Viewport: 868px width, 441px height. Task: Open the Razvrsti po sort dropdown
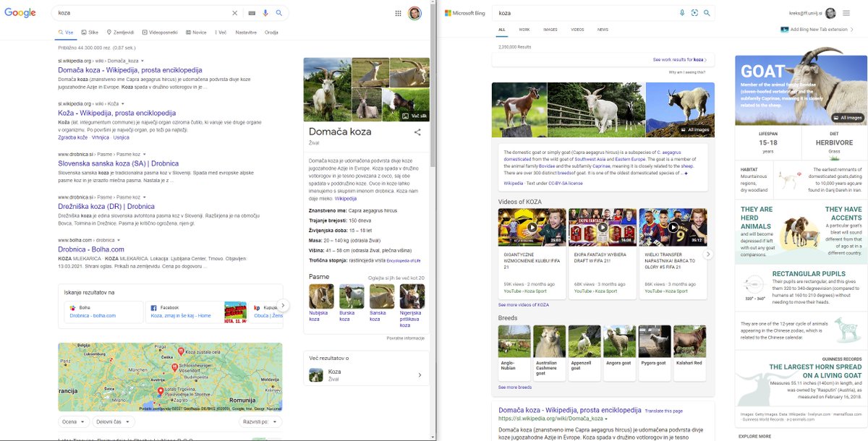(259, 421)
